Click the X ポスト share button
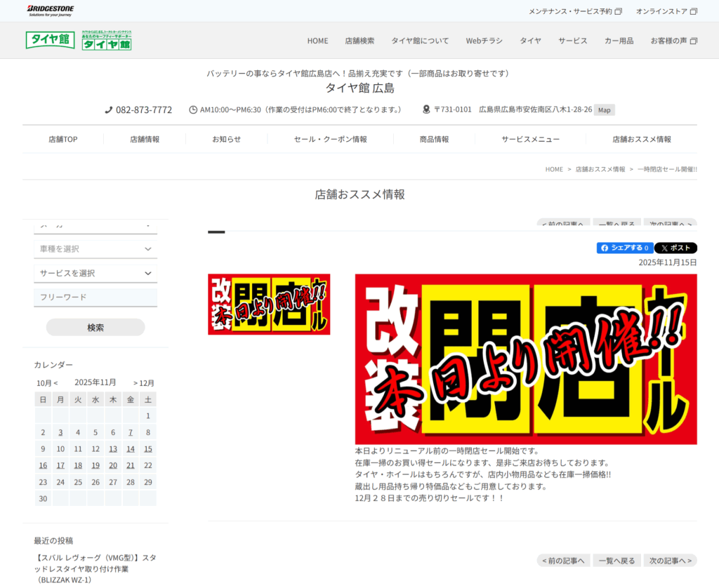The height and width of the screenshot is (588, 719). 675,248
